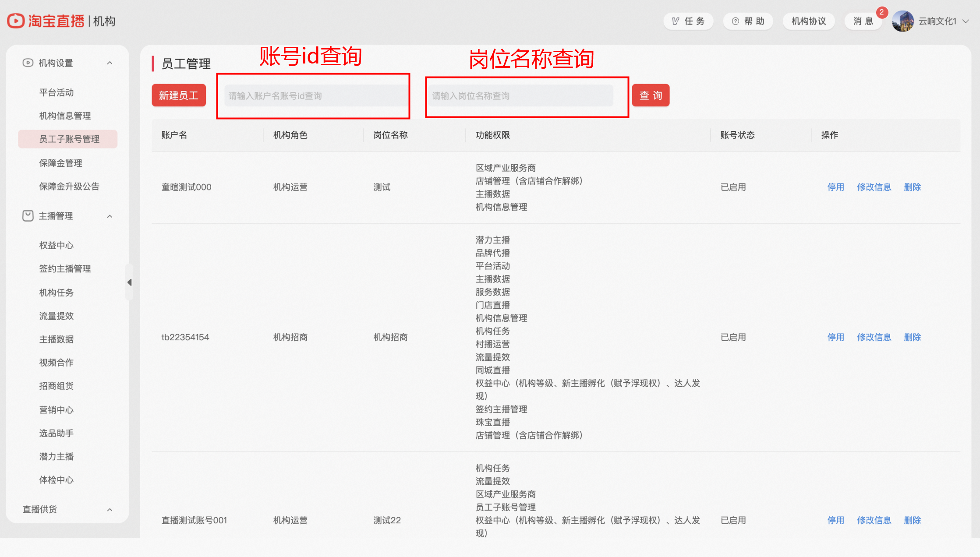Open 签约主播管理 in the sidebar

click(x=65, y=268)
